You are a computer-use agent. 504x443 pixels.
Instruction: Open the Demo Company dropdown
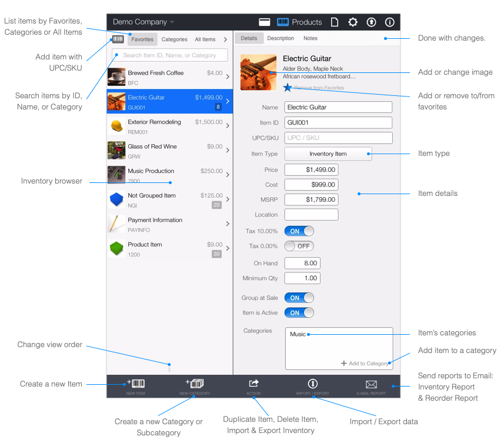142,22
